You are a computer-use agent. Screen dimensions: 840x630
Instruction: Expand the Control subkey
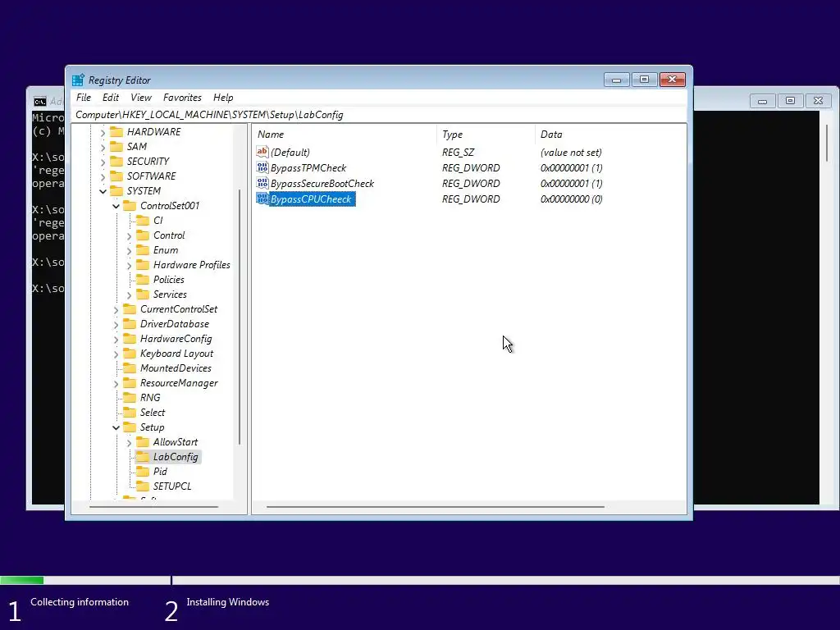click(129, 235)
